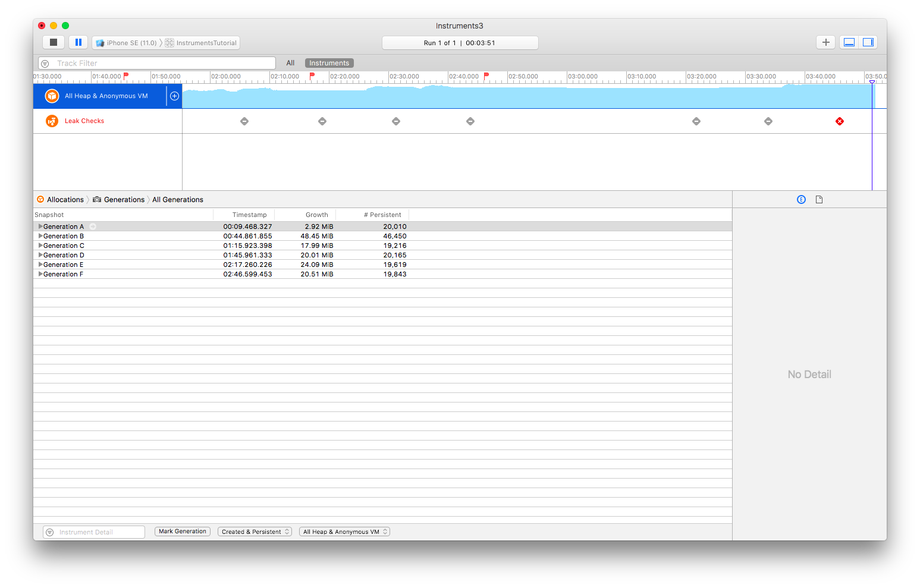The width and height of the screenshot is (920, 588).
Task: Sort by the # Persistent column header
Action: 372,215
